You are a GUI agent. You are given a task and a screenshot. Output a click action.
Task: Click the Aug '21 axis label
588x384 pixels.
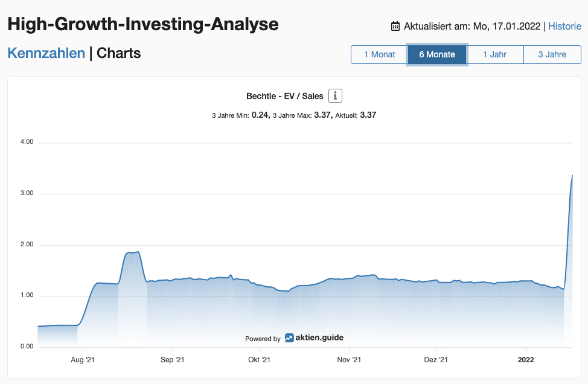click(83, 360)
